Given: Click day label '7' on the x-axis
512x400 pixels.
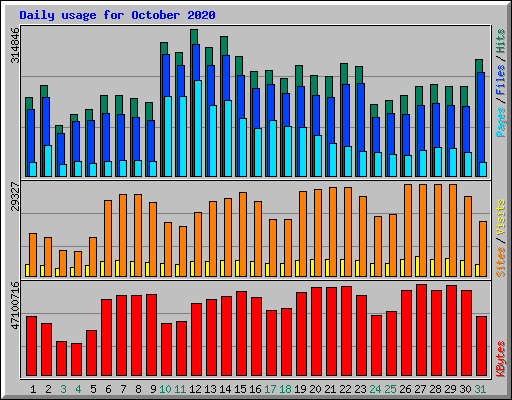Looking at the screenshot, I should [x=123, y=389].
